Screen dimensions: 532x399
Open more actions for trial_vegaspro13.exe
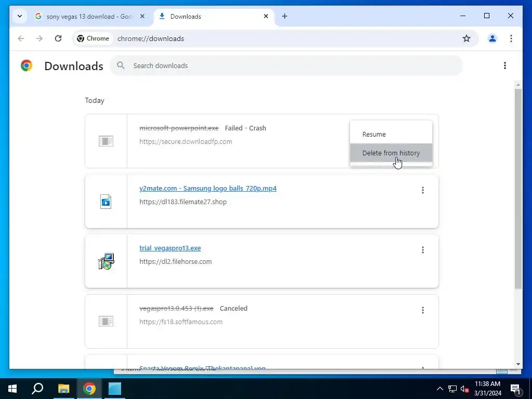[x=423, y=250]
